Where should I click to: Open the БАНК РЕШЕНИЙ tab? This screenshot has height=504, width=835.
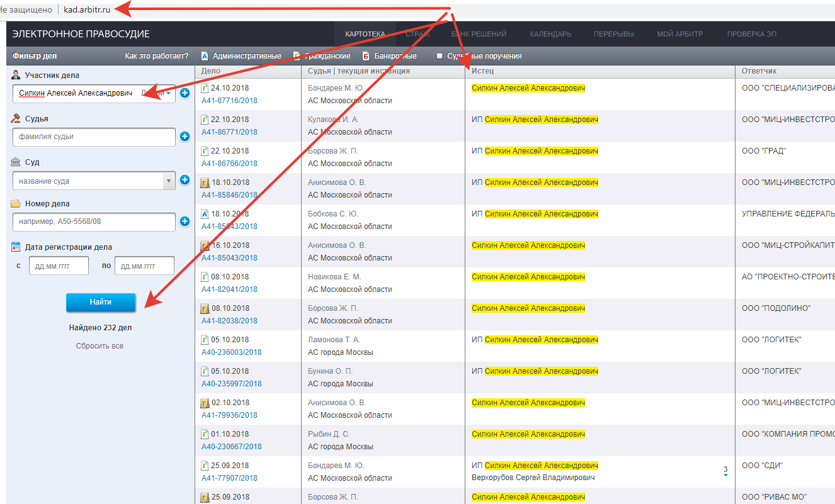click(x=479, y=34)
